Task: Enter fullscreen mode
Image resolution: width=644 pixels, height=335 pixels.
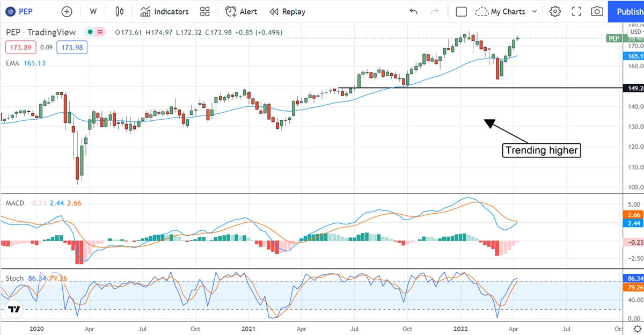Action: pos(576,11)
